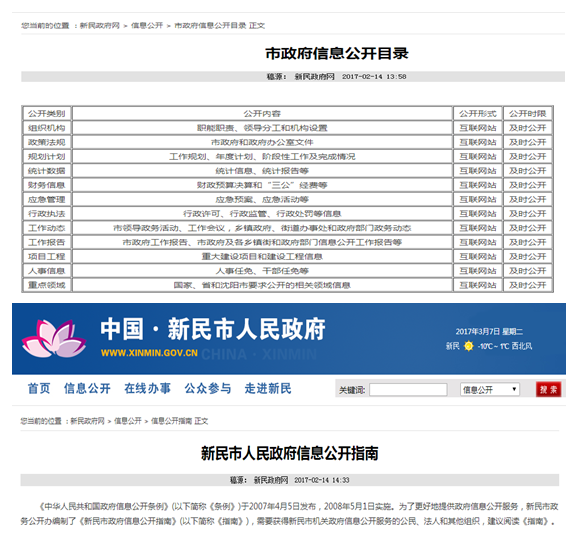Click 新民政府网 breadcrumb in lower page
Screen dimensions: 579x543
click(88, 421)
